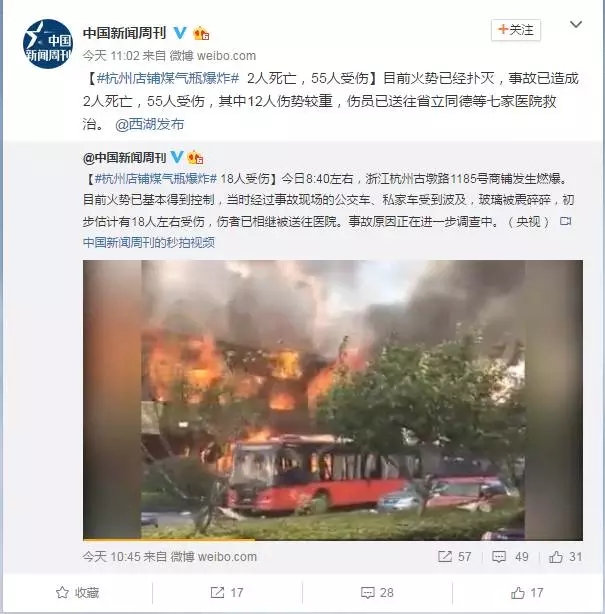Screen dimensions: 605x614
Task: Open the @中国新闻周刊 link in the reposted post
Action: (x=125, y=158)
